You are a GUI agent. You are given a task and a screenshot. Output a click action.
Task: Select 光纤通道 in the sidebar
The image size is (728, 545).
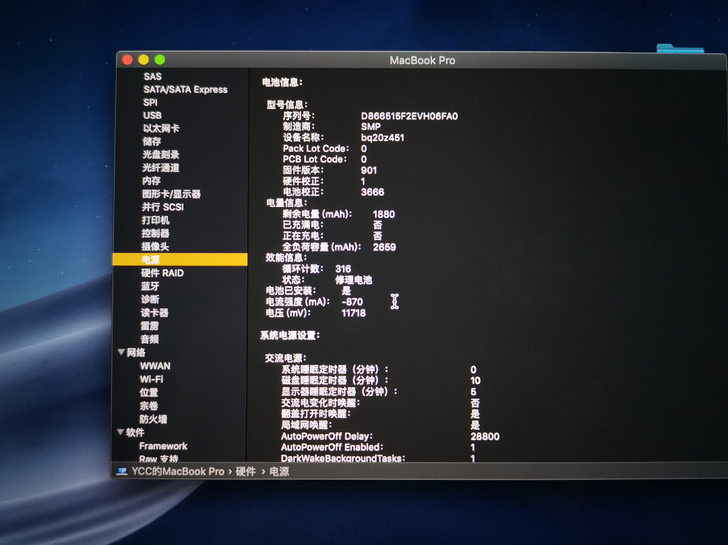click(161, 168)
